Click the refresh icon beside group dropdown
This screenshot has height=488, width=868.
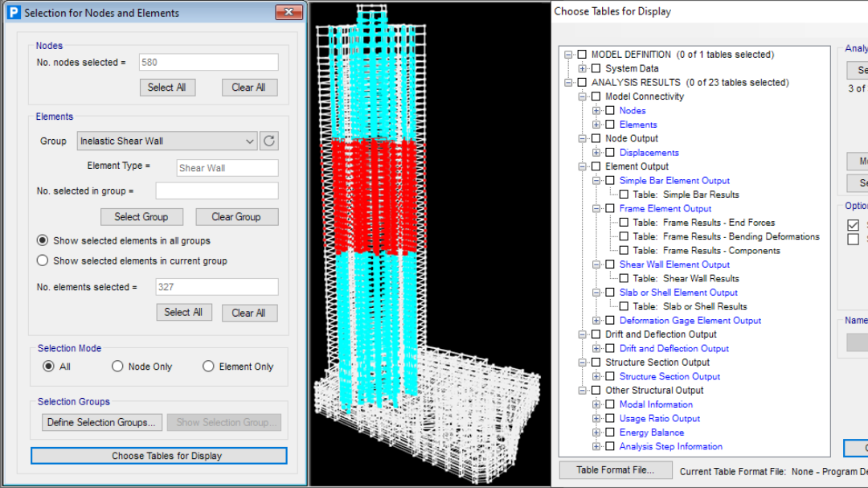[x=269, y=141]
